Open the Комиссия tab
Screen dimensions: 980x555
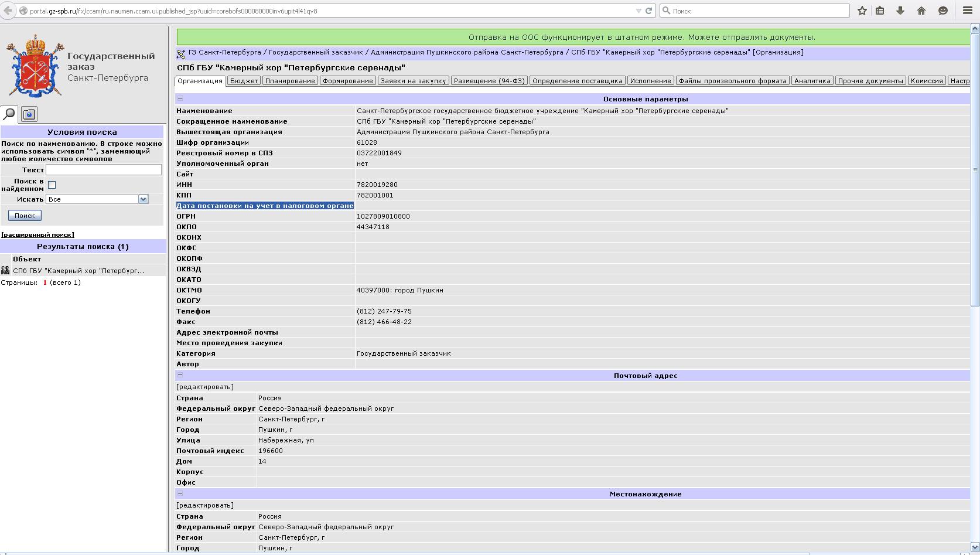(x=927, y=81)
